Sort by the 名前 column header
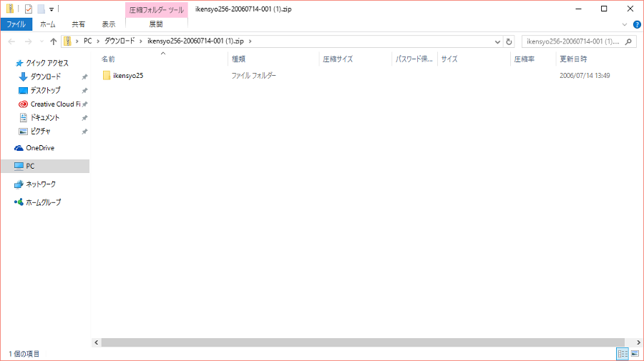This screenshot has height=361, width=644. coord(109,59)
